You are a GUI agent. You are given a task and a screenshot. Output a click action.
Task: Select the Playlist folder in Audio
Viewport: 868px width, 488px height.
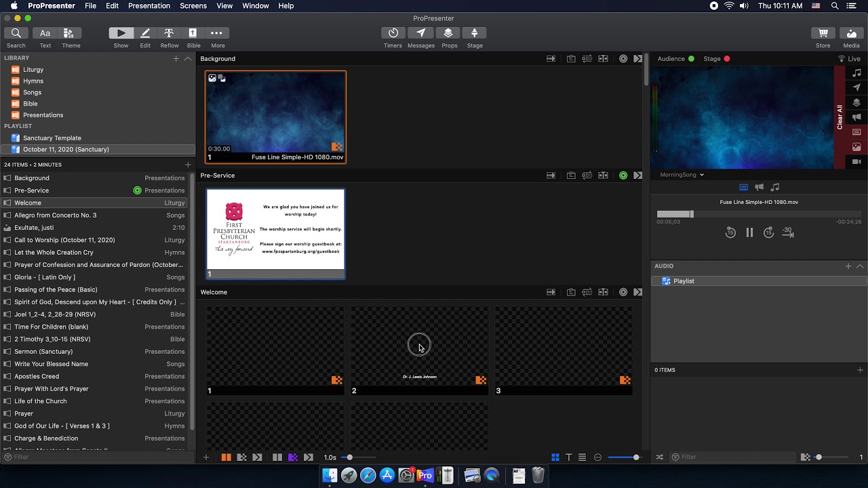point(759,281)
